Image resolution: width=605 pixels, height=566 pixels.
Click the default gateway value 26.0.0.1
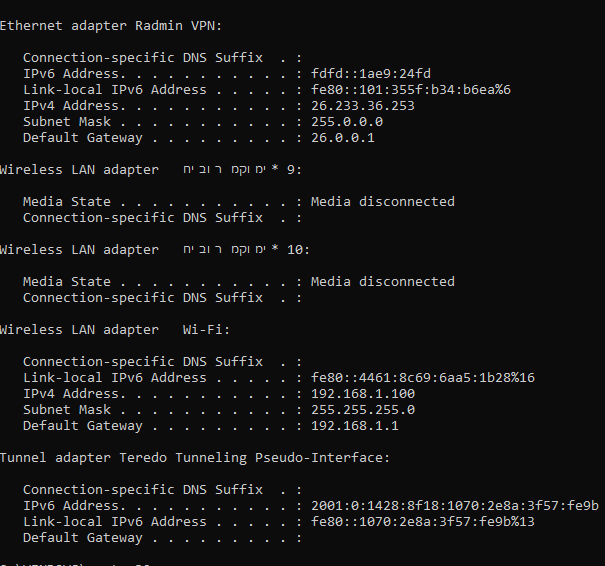coord(343,138)
